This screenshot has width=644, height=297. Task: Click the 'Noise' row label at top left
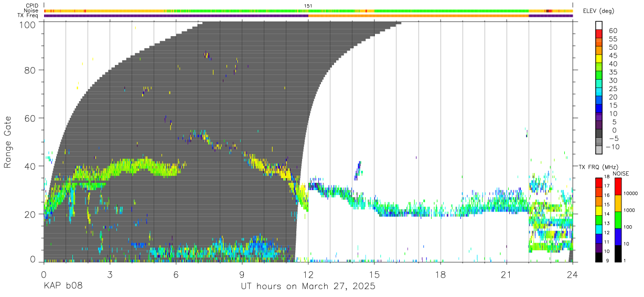coord(31,10)
